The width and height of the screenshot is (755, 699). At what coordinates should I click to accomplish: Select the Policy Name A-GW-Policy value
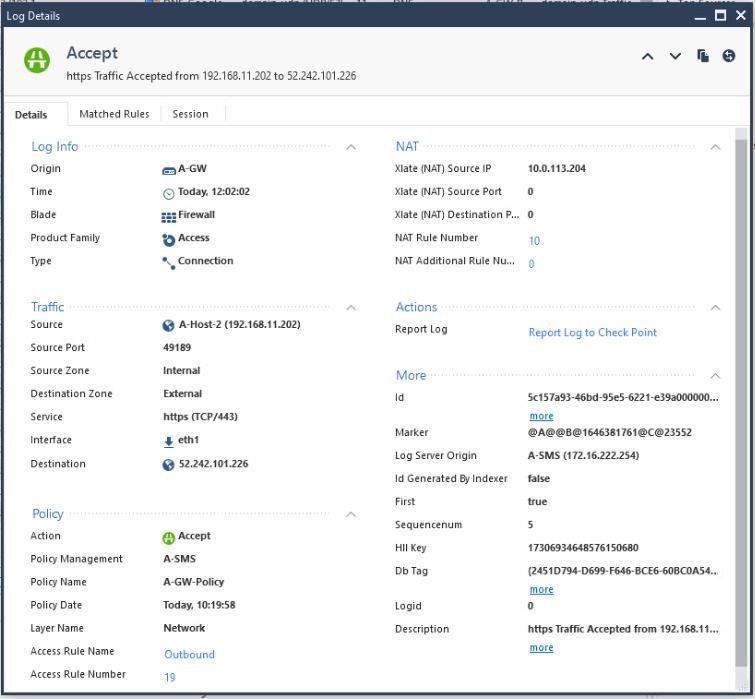point(194,582)
